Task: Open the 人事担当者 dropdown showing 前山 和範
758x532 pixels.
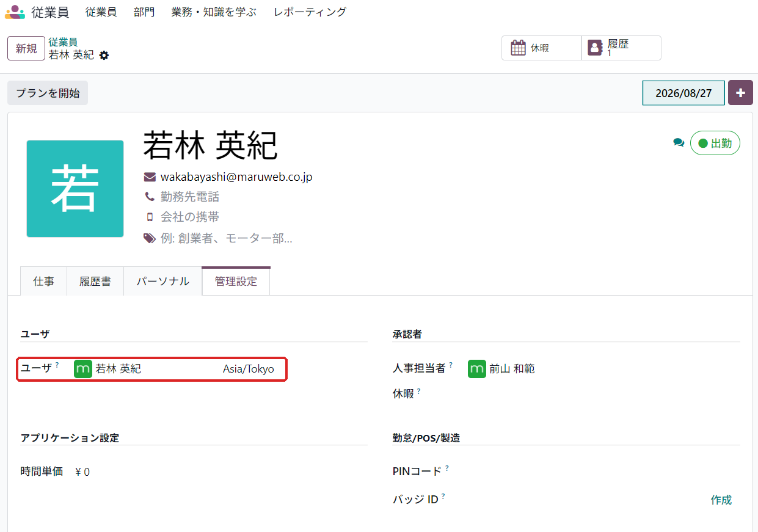Action: (603, 369)
